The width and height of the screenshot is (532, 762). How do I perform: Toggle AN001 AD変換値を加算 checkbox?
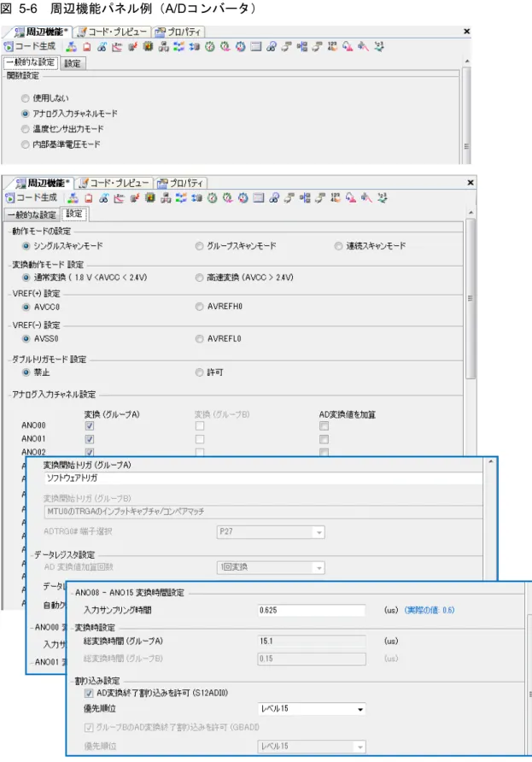(324, 439)
